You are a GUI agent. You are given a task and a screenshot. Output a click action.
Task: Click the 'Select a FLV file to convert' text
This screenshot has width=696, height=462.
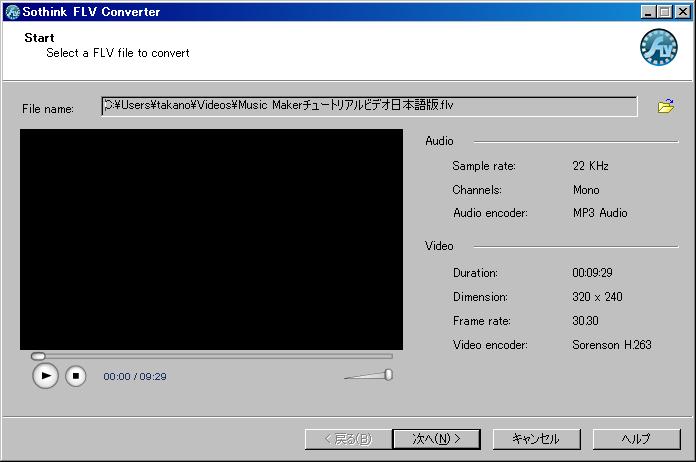point(118,53)
